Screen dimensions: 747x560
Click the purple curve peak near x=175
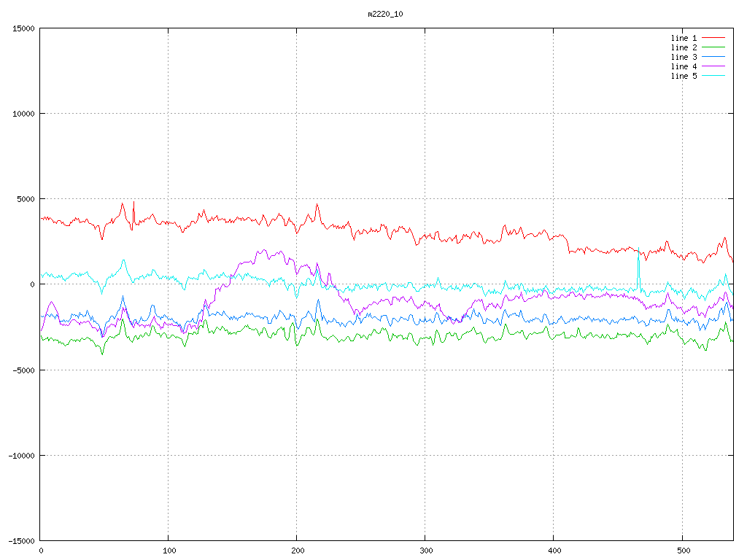click(x=264, y=251)
